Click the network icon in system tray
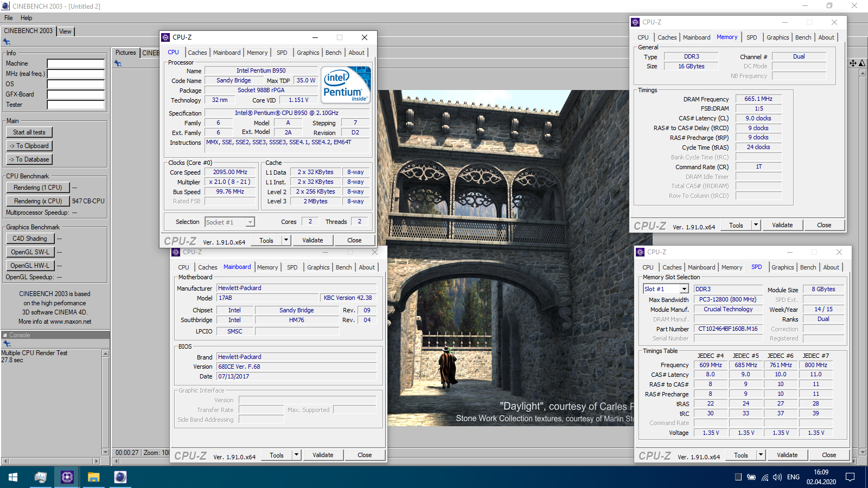The width and height of the screenshot is (868, 488). [x=765, y=477]
